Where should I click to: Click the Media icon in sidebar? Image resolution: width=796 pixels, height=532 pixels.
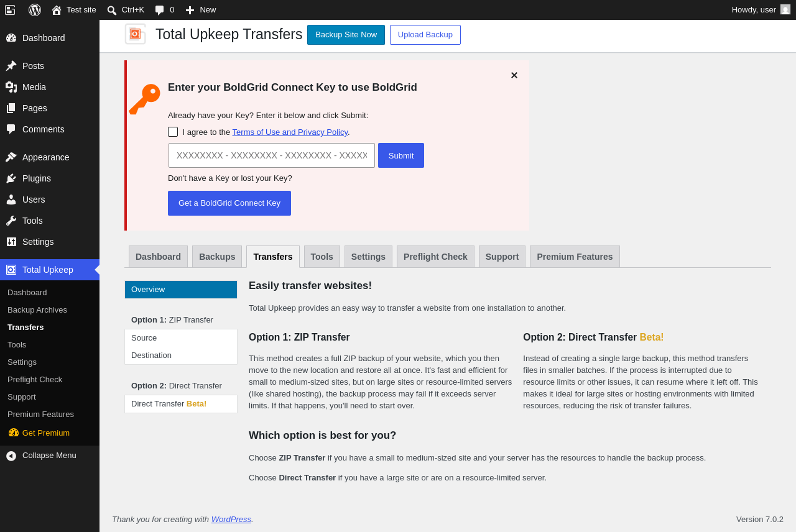(x=11, y=87)
